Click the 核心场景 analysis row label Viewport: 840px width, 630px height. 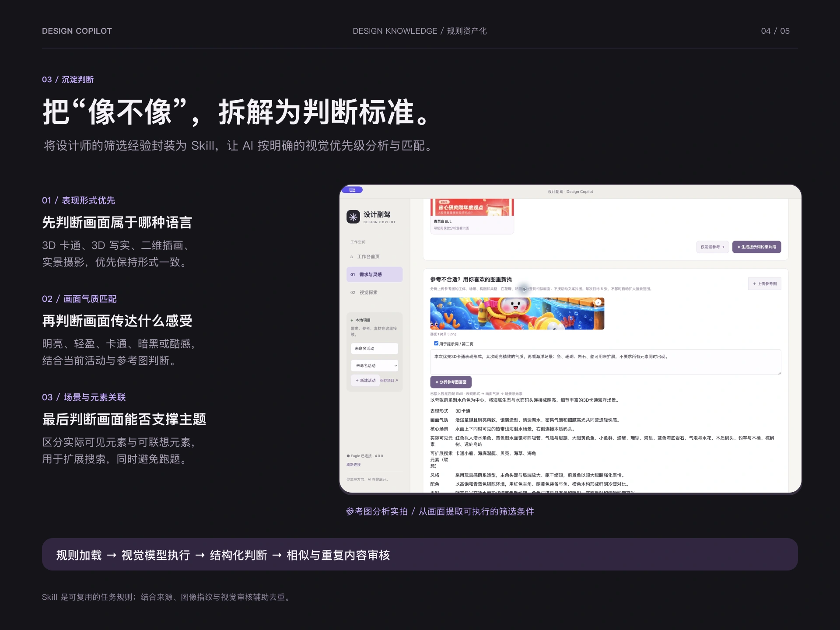point(439,429)
